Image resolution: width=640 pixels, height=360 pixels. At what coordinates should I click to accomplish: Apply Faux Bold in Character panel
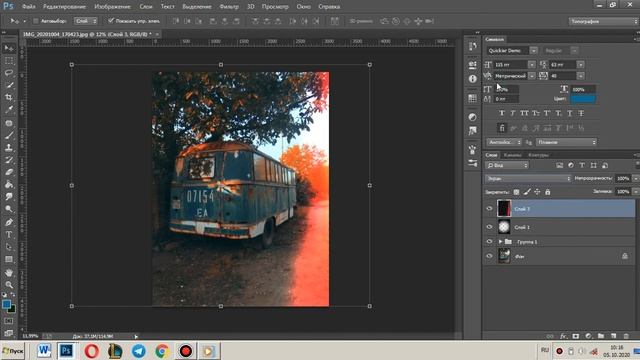pyautogui.click(x=502, y=113)
